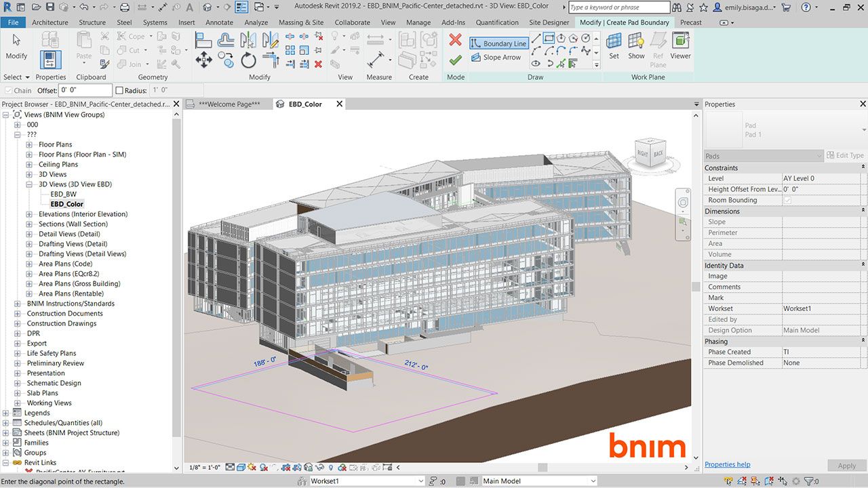This screenshot has width=868, height=488.
Task: Click the Mirror - Draw Axis tool
Action: point(271,40)
